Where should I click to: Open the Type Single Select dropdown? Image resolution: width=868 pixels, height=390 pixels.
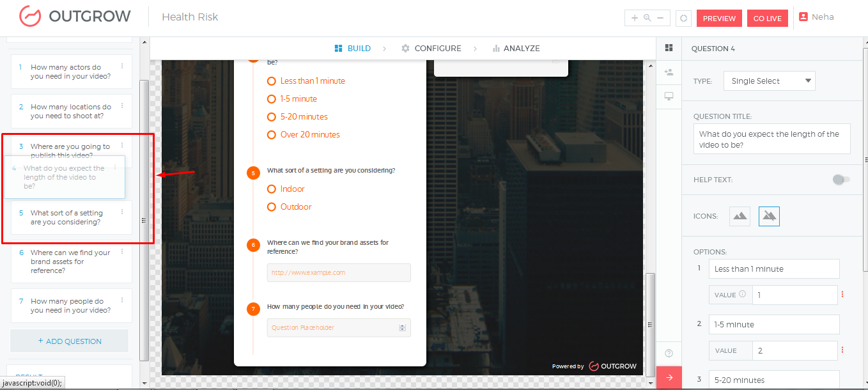pos(770,81)
